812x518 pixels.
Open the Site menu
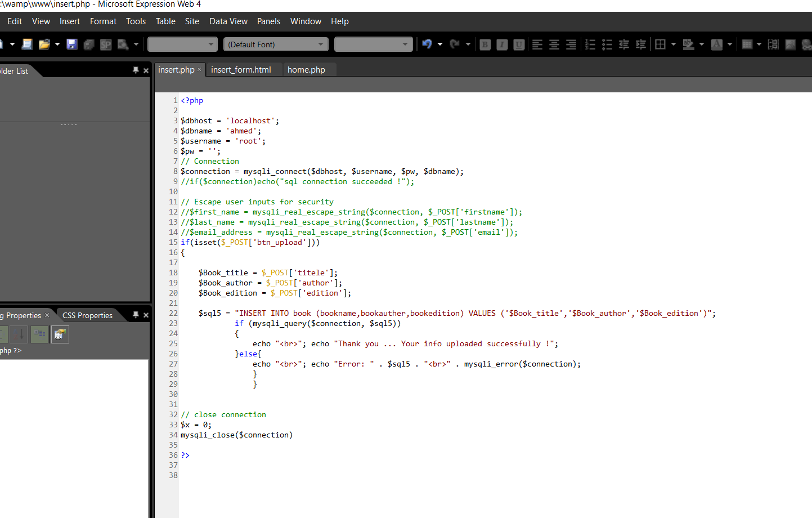point(192,21)
